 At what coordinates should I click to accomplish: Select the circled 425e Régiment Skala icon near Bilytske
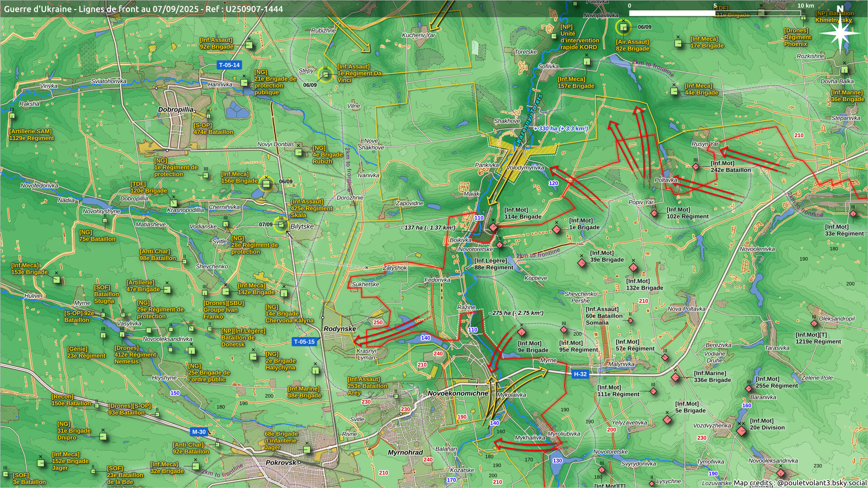click(281, 224)
